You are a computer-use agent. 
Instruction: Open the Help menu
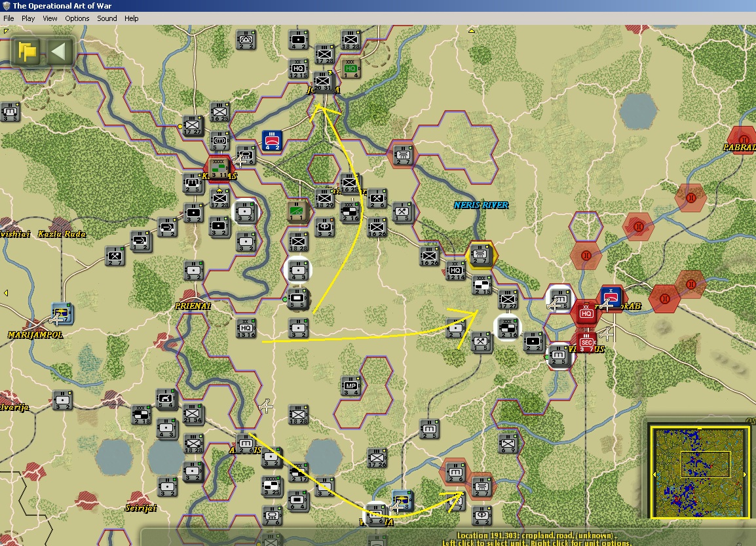pyautogui.click(x=131, y=18)
